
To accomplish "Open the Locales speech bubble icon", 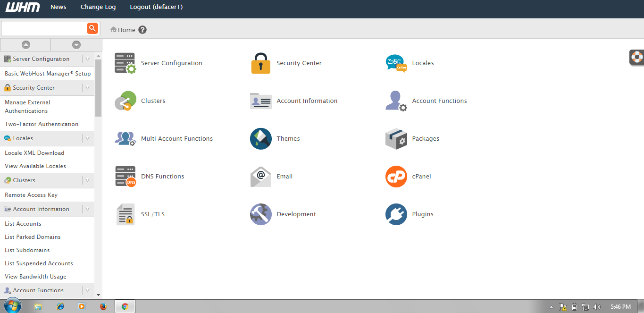I will pos(396,63).
